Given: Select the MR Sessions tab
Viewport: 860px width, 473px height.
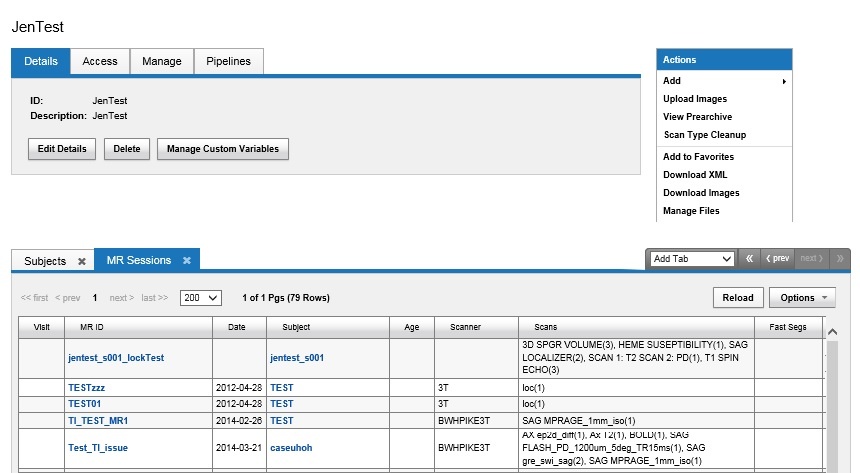Looking at the screenshot, I should pos(139,260).
